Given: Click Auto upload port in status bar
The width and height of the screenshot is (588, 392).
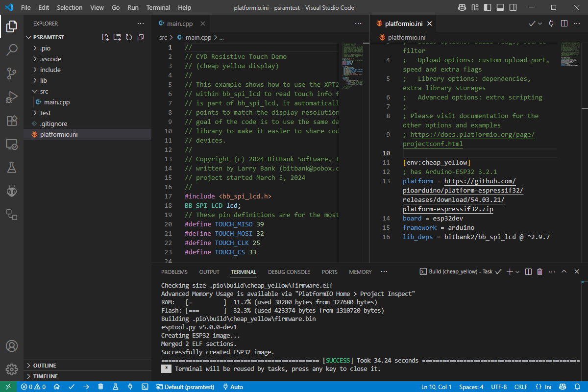Looking at the screenshot, I should tap(233, 387).
